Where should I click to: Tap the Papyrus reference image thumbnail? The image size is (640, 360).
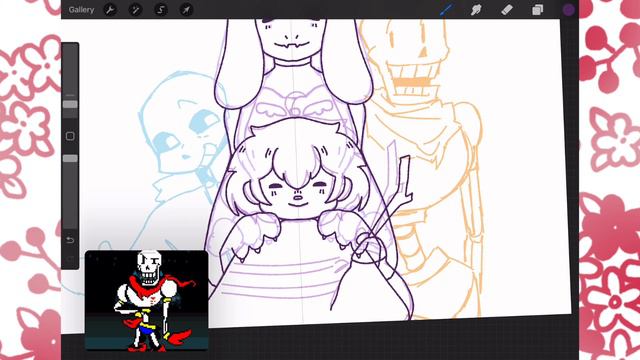147,301
